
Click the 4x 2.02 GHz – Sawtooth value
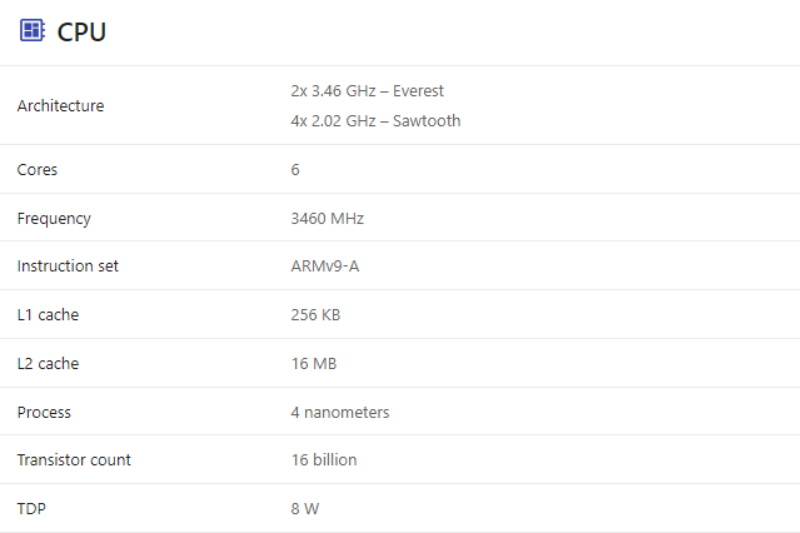click(x=375, y=121)
